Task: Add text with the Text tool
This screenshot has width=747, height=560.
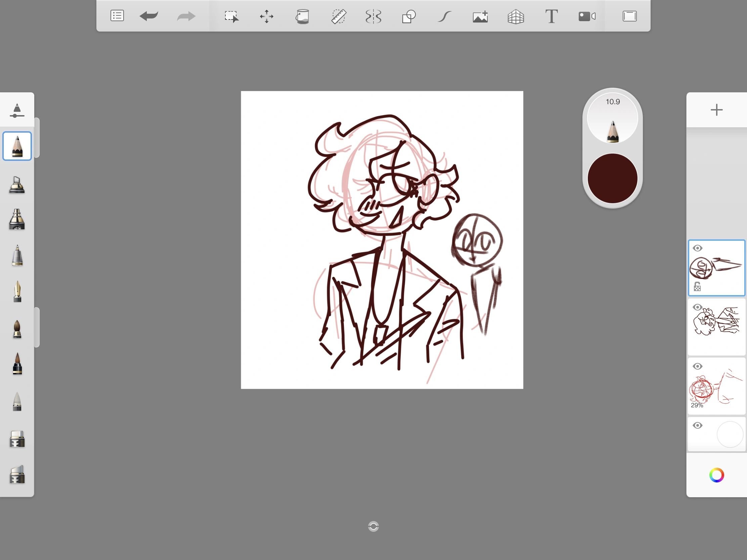Action: (551, 16)
